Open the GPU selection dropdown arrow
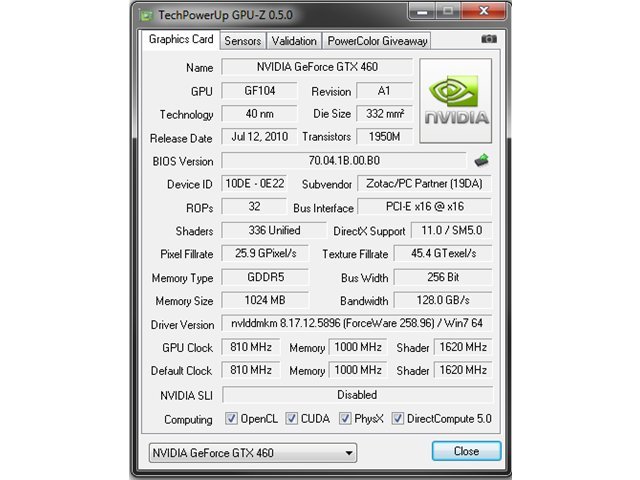This screenshot has width=640, height=480. pyautogui.click(x=349, y=453)
